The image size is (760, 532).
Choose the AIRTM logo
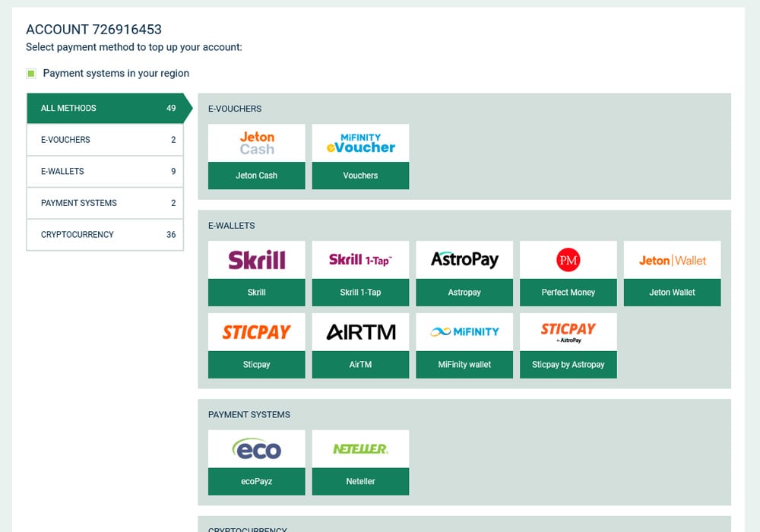click(x=360, y=332)
